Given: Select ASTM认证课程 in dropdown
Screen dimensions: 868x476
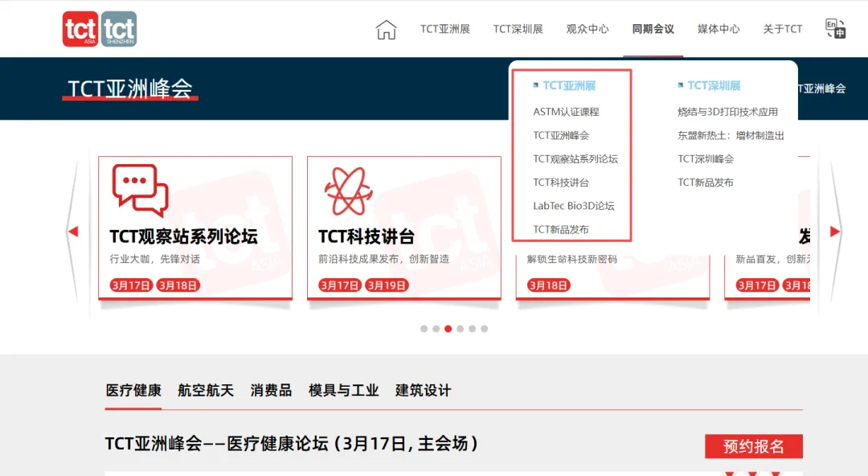Looking at the screenshot, I should (566, 112).
